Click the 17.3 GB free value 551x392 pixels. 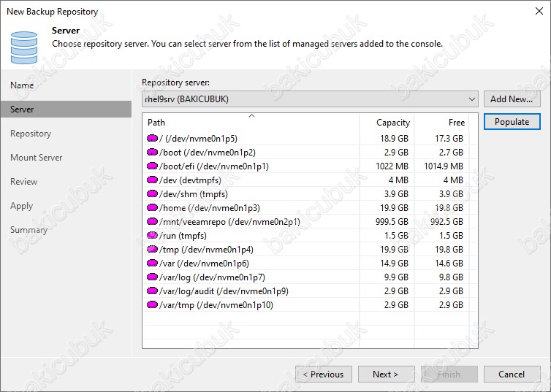tap(449, 139)
